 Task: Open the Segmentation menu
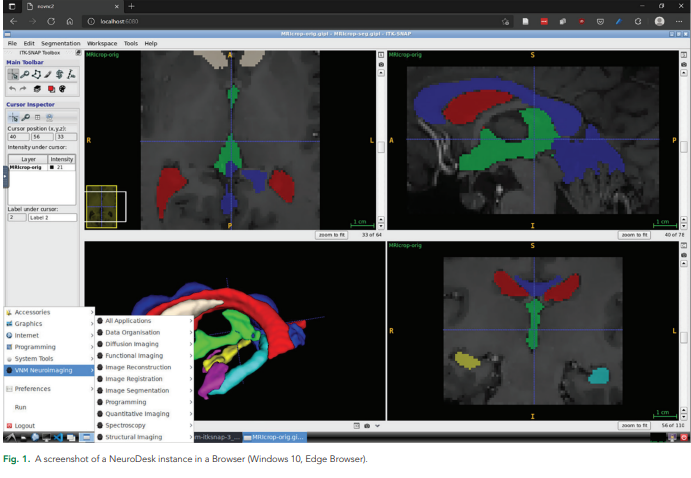pyautogui.click(x=60, y=44)
